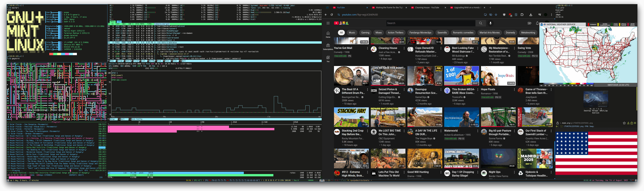Image resolution: width=644 pixels, height=191 pixels.
Task: Open the browser three-dot menu
Action: pyautogui.click(x=552, y=15)
